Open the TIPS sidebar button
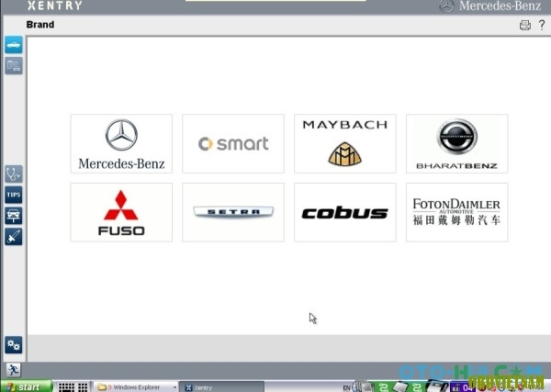The image size is (551, 392). click(14, 195)
